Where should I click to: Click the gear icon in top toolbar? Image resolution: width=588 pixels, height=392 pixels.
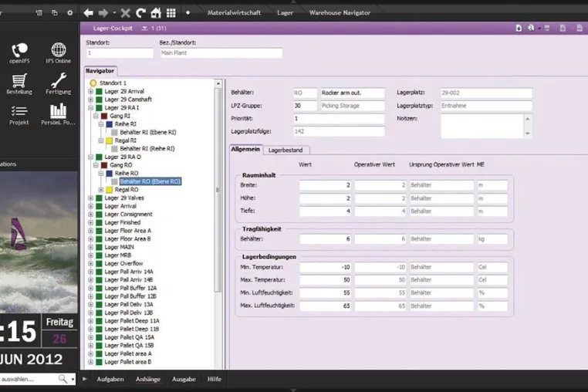point(69,13)
